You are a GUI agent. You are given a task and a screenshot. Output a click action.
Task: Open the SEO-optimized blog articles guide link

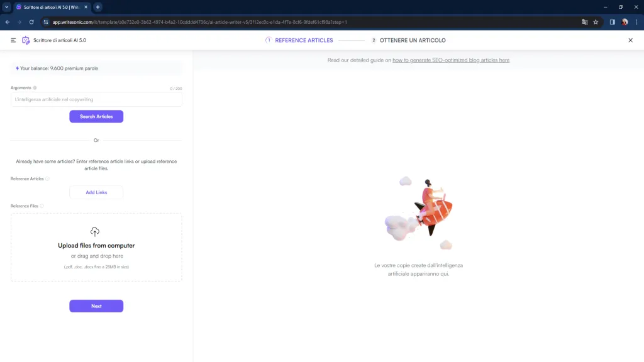click(451, 60)
